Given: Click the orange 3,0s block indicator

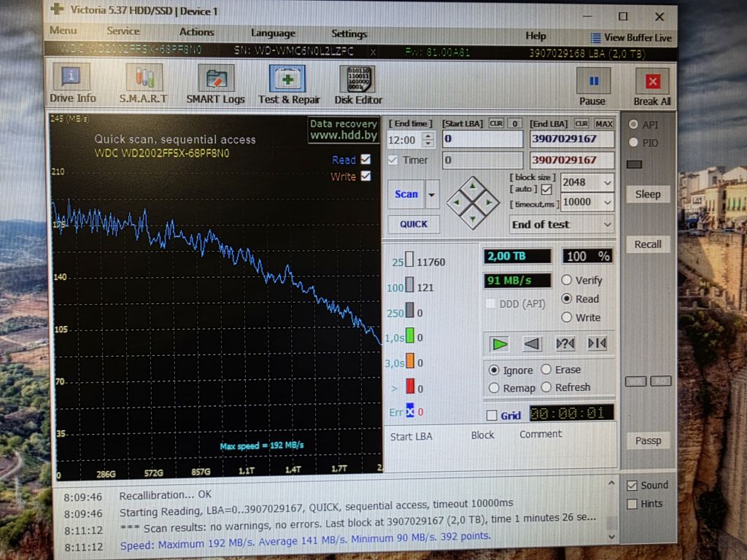Looking at the screenshot, I should (x=410, y=362).
